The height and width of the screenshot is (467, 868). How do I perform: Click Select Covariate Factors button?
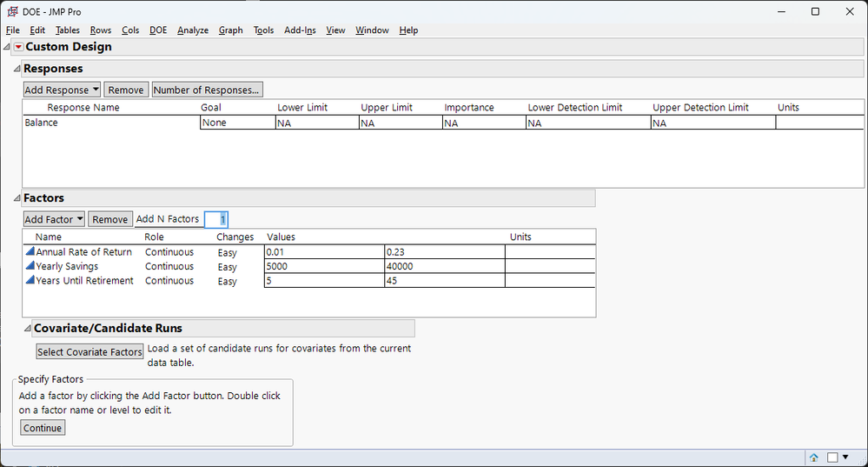[x=89, y=352]
